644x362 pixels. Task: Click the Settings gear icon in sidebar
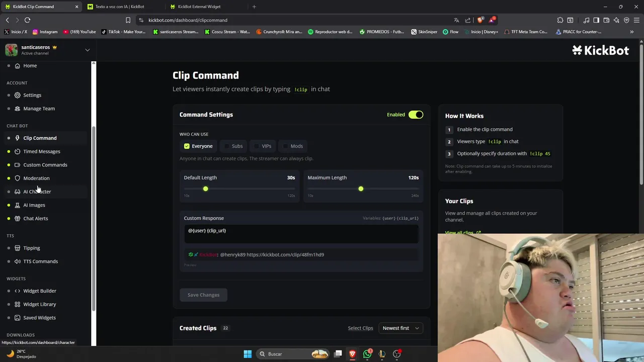pyautogui.click(x=18, y=95)
